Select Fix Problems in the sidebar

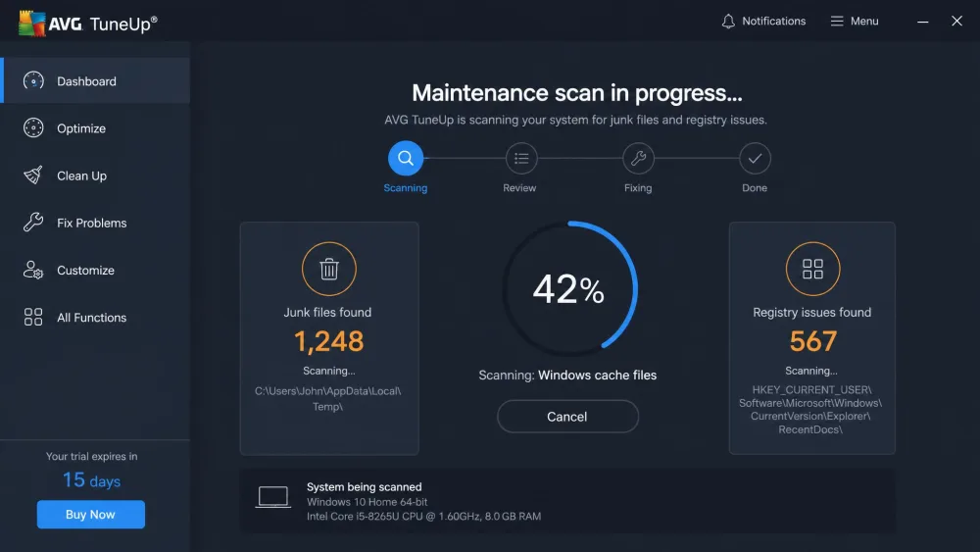coord(95,223)
